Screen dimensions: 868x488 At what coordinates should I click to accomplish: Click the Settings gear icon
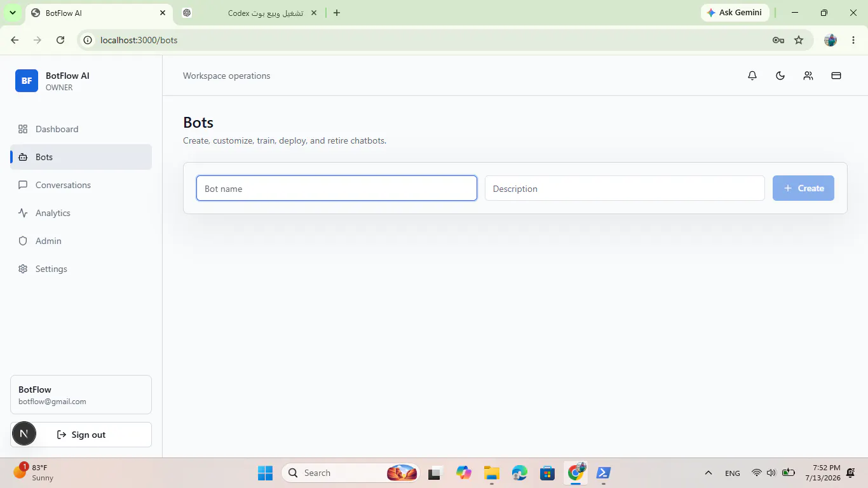tap(23, 269)
